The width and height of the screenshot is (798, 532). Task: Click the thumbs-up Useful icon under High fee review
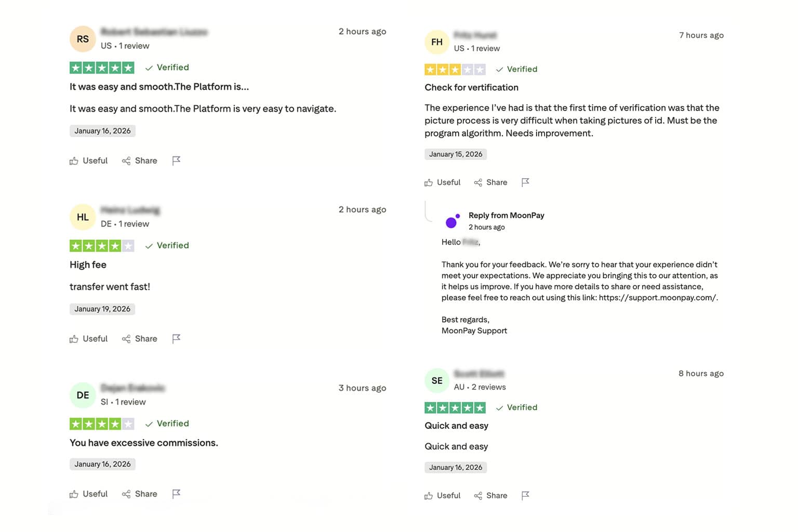(74, 338)
